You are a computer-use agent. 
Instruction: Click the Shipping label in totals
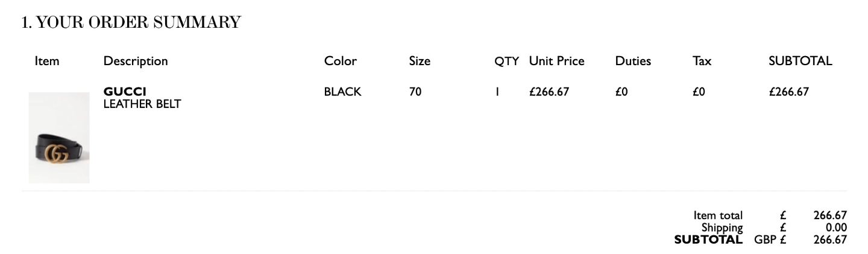722,227
